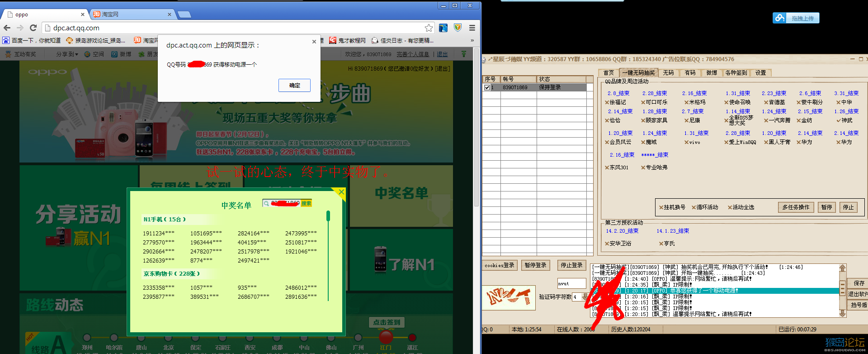Toggle the 活动全选 option checkbox
This screenshot has width=868, height=354.
[730, 207]
